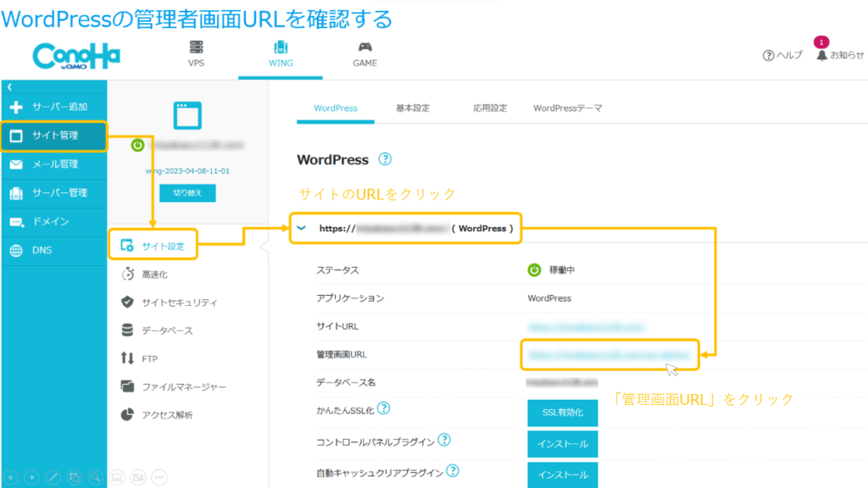868x488 pixels.
Task: Open データベース in the site menu
Action: click(x=157, y=331)
